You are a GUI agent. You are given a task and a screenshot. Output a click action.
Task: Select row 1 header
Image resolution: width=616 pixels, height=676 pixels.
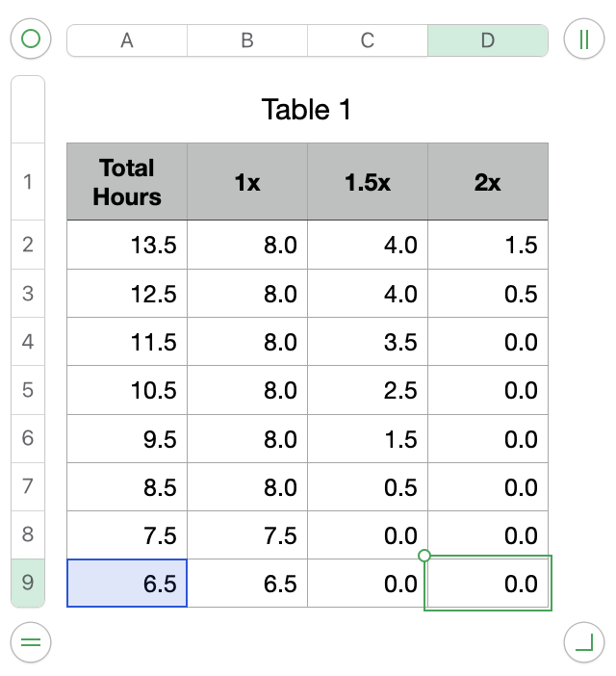coord(28,182)
